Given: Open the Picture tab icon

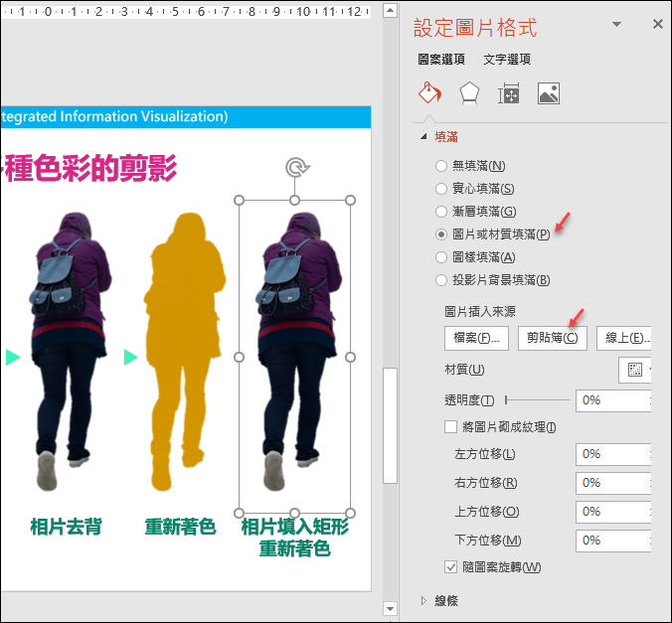Looking at the screenshot, I should click(x=549, y=93).
